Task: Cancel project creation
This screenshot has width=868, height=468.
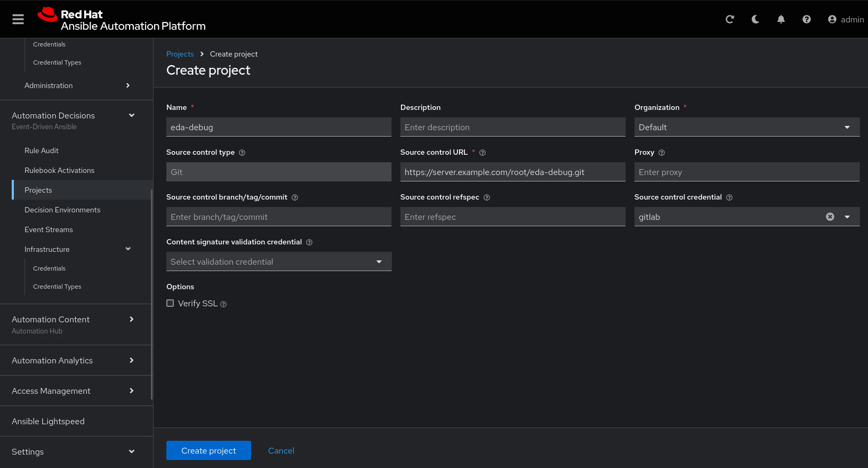Action: point(281,450)
